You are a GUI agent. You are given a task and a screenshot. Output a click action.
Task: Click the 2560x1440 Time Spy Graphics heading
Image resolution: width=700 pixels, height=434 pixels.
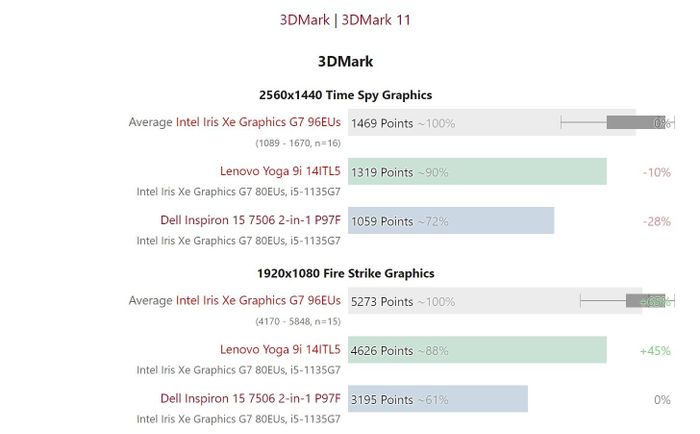pyautogui.click(x=345, y=95)
